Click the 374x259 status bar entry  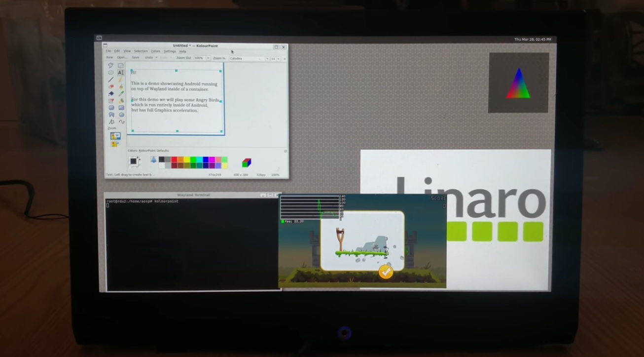pyautogui.click(x=215, y=175)
